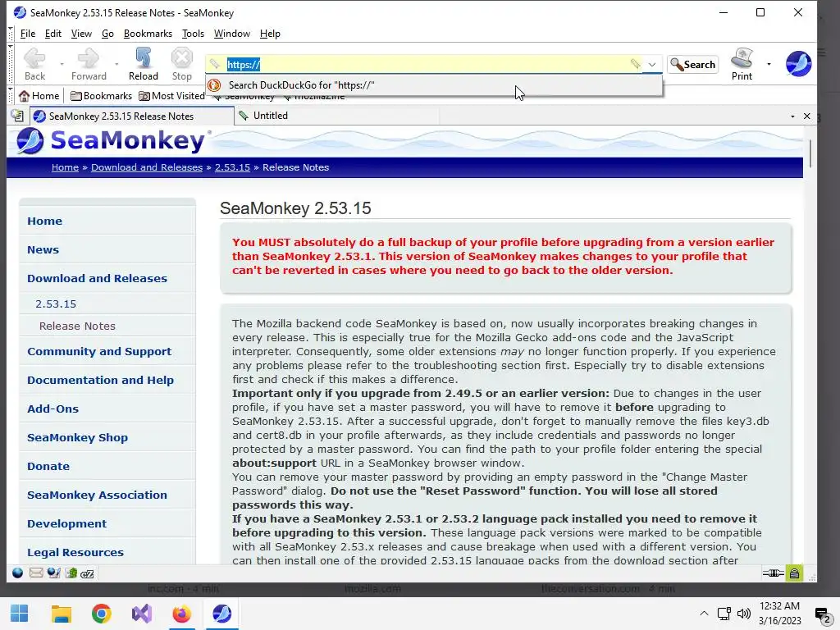Open the Back history dropdown arrow

[x=62, y=64]
